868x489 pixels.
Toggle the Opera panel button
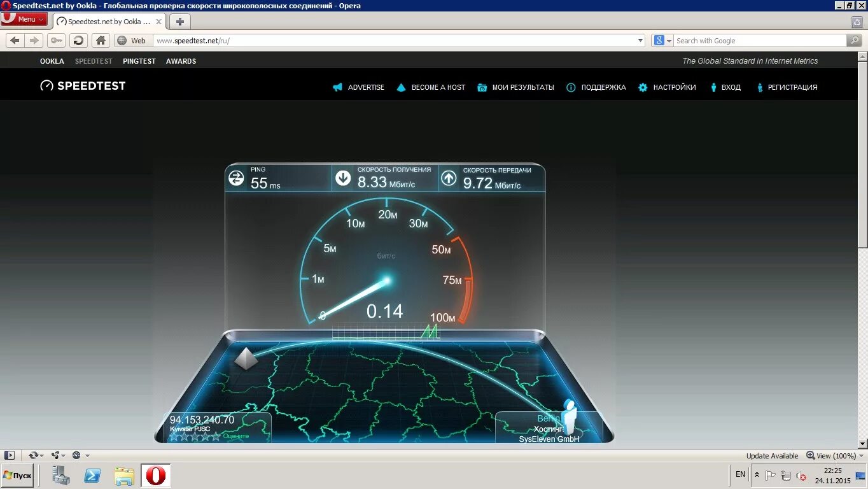point(9,455)
